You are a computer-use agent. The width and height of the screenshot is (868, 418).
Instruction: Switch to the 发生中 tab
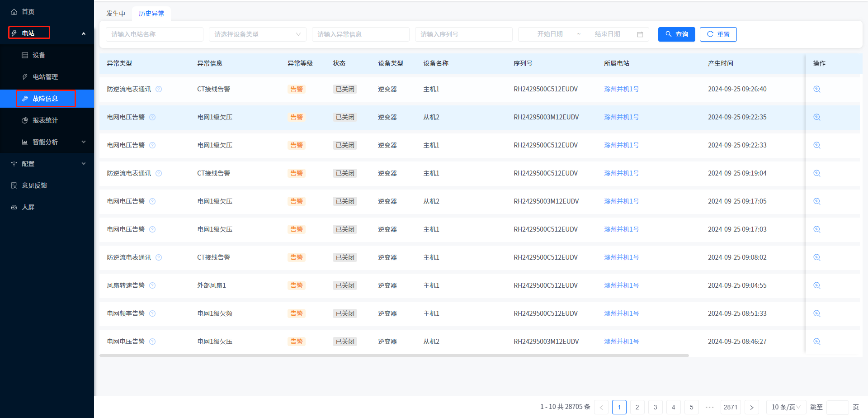coord(116,14)
